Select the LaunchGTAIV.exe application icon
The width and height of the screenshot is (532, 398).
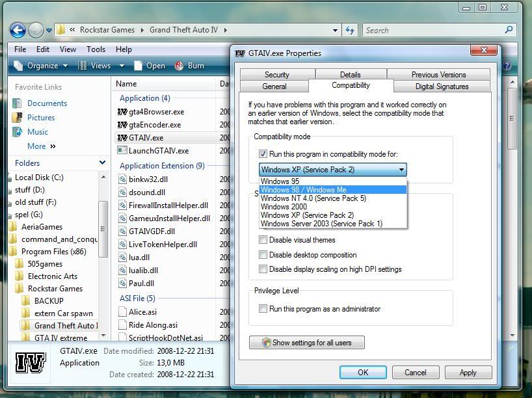click(x=122, y=151)
